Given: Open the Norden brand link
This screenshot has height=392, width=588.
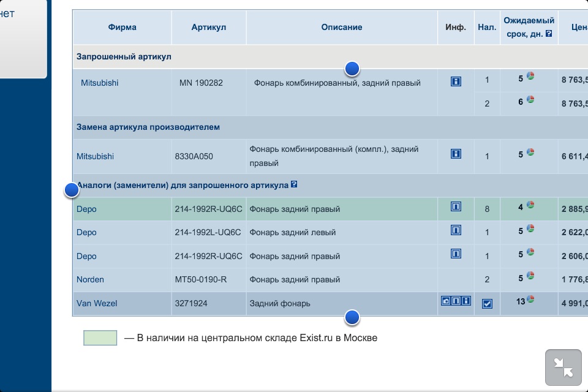Looking at the screenshot, I should (90, 279).
